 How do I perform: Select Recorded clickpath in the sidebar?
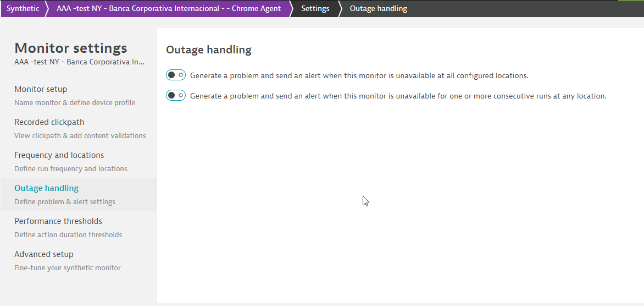click(49, 122)
